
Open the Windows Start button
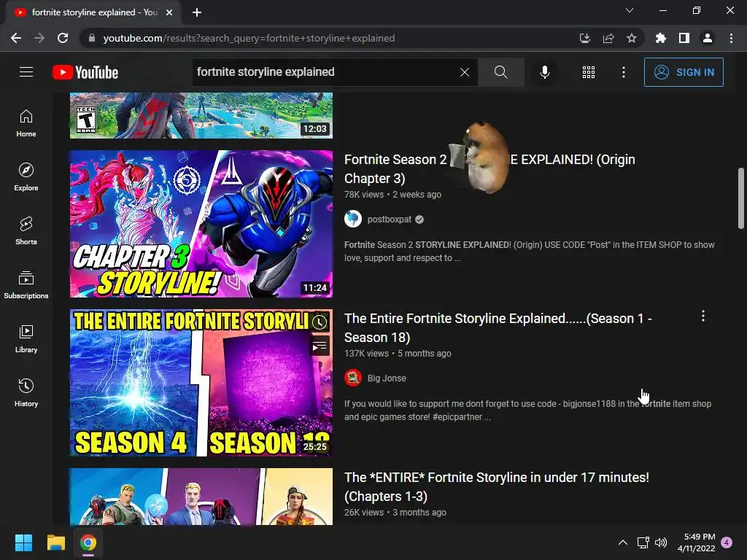tap(23, 542)
